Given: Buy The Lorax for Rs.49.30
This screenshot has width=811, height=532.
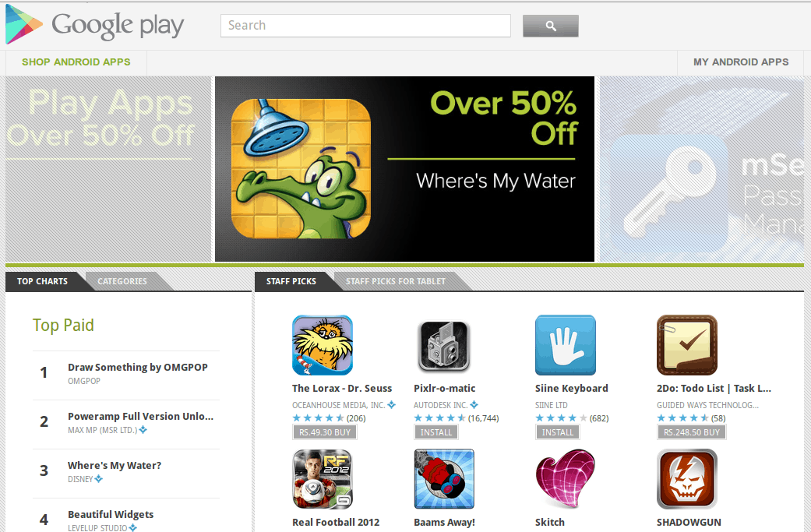Looking at the screenshot, I should pos(325,432).
